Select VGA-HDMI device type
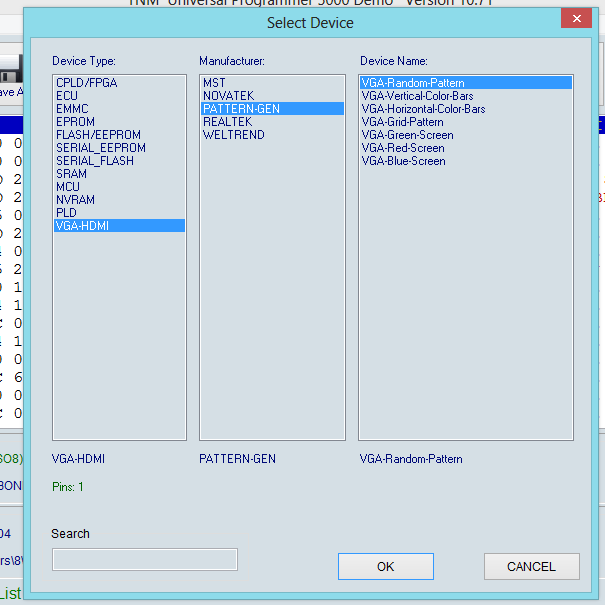 point(119,226)
